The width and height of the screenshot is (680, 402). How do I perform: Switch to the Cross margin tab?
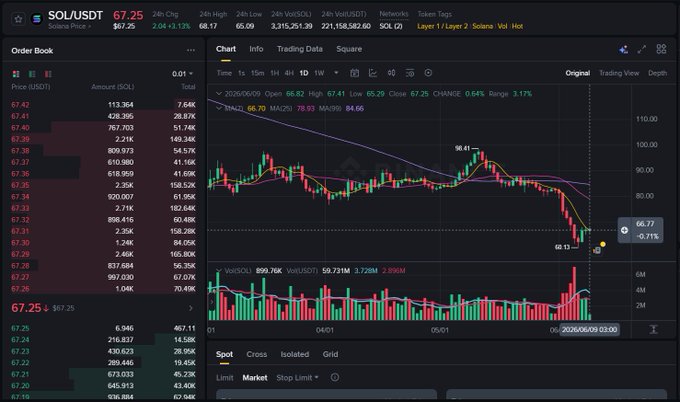257,354
